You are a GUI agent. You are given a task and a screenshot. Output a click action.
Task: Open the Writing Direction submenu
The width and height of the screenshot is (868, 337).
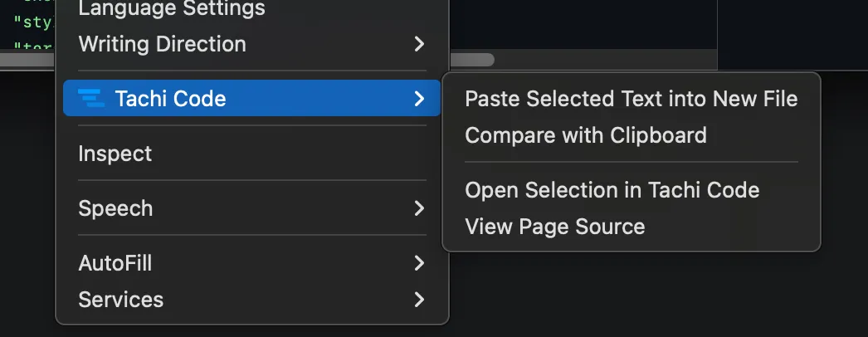tap(162, 44)
